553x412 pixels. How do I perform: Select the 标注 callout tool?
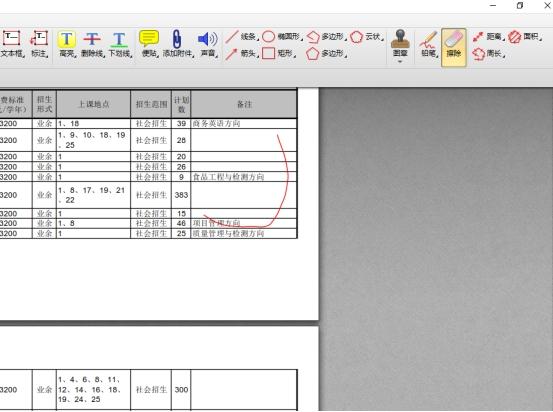pos(40,44)
